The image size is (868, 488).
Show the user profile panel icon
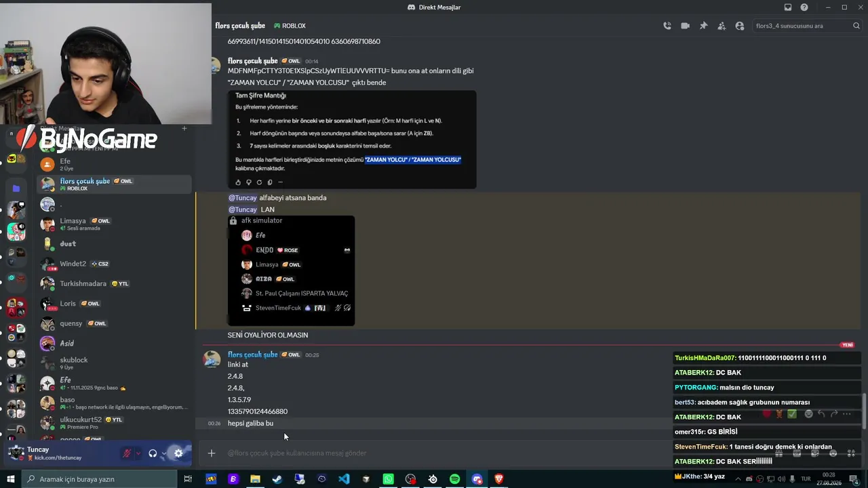(x=739, y=26)
